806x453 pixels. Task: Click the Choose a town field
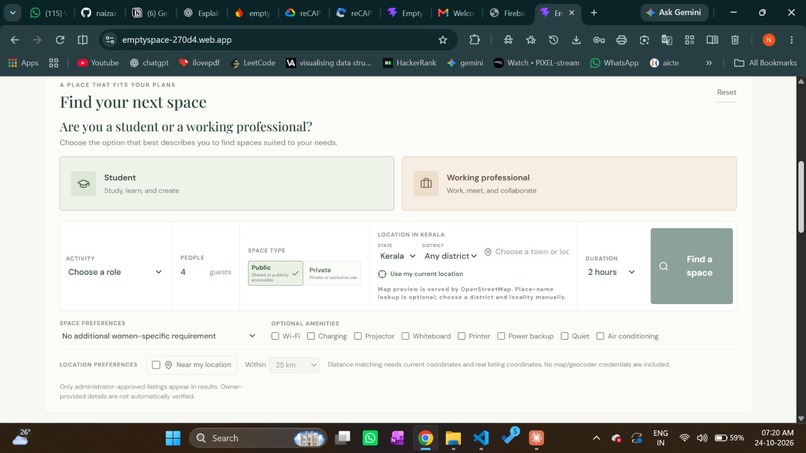(x=527, y=252)
